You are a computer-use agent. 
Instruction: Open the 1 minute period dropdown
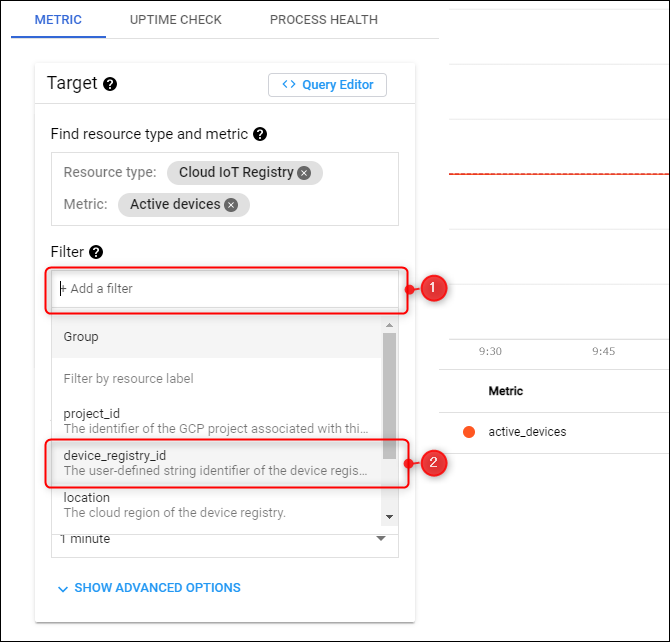click(224, 540)
